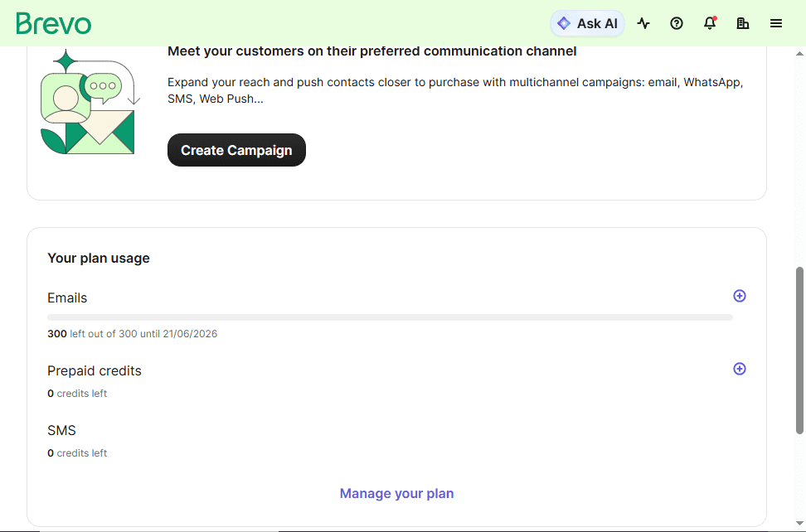The height and width of the screenshot is (532, 806).
Task: Click the "Expand your reach" description text
Action: coord(455,90)
